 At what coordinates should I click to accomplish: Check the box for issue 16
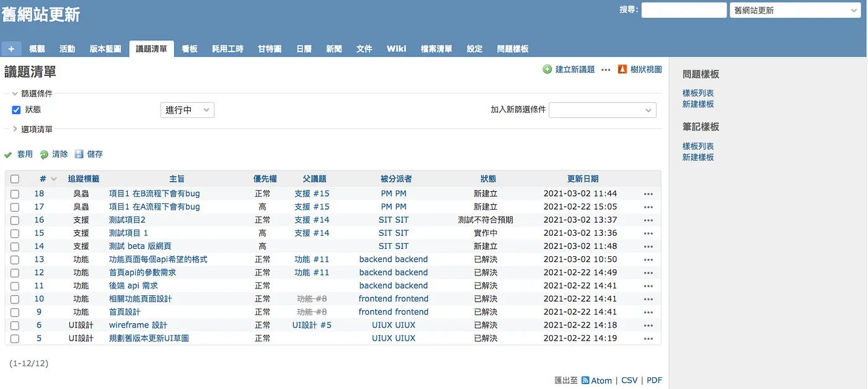15,220
